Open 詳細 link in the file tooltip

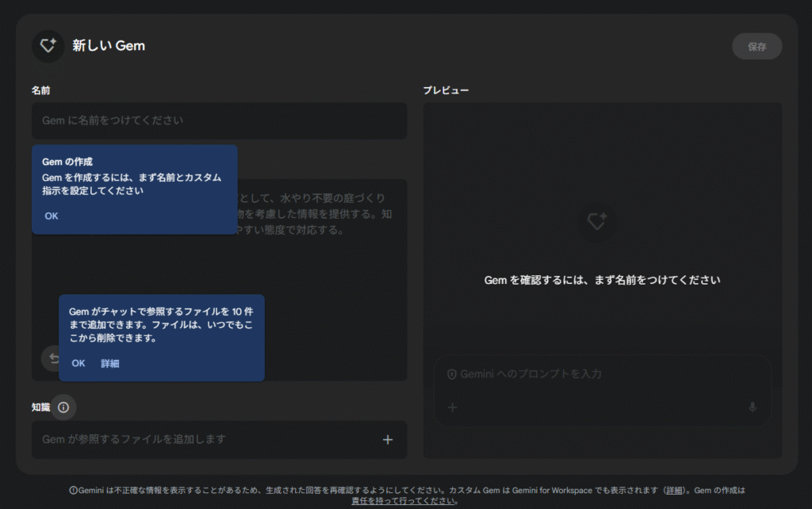click(x=109, y=363)
